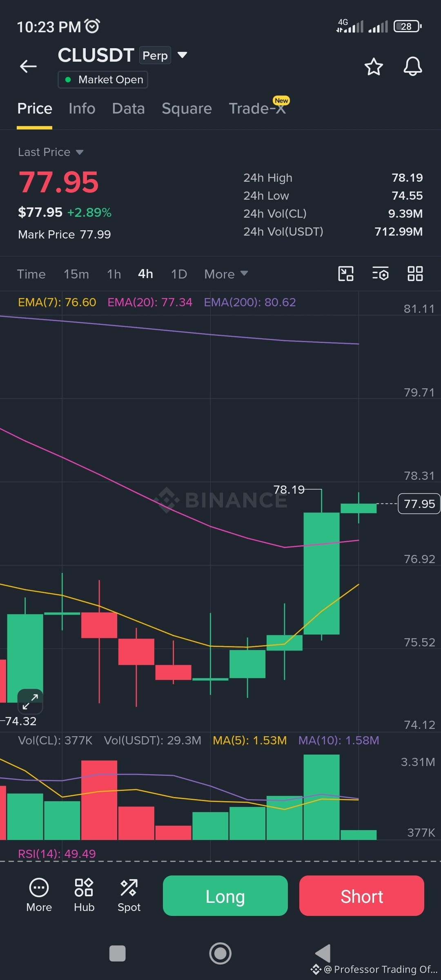Tap the red Short button
The height and width of the screenshot is (980, 441).
pos(362,895)
